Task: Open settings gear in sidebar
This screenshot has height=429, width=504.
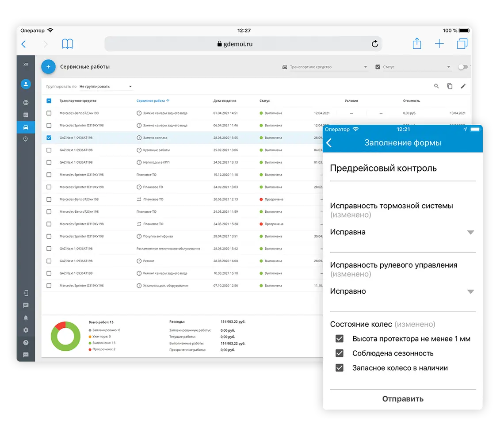Action: pyautogui.click(x=26, y=330)
